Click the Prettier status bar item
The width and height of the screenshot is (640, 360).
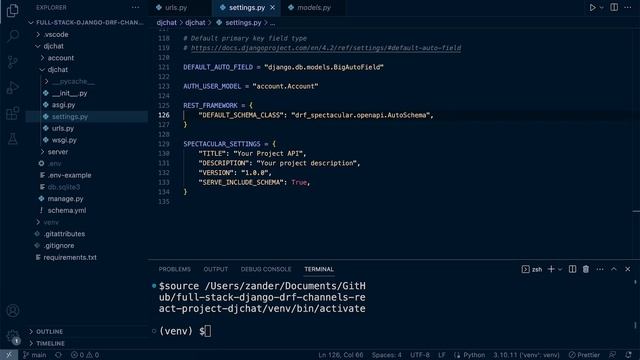(584, 355)
